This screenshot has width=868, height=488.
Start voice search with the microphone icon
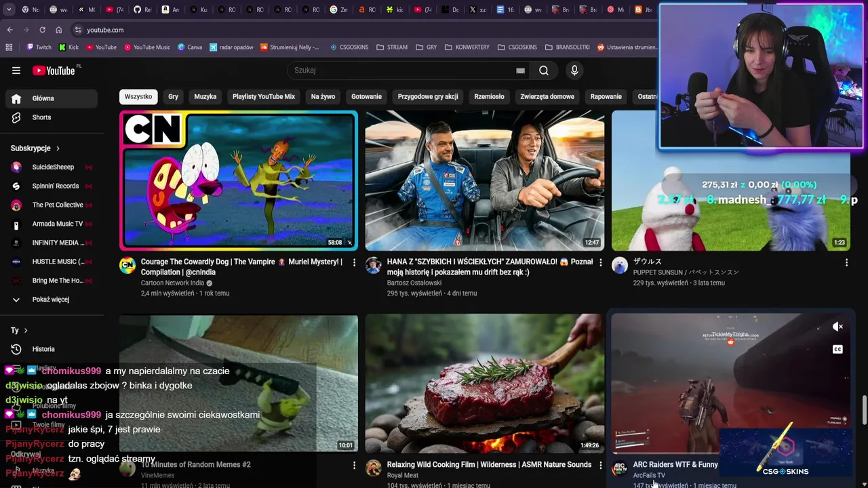coord(574,70)
